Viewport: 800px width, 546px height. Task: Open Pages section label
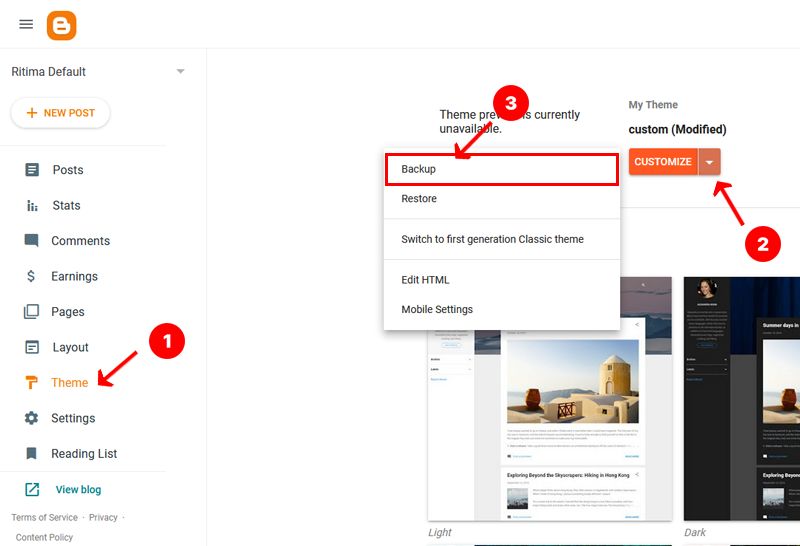click(x=68, y=312)
